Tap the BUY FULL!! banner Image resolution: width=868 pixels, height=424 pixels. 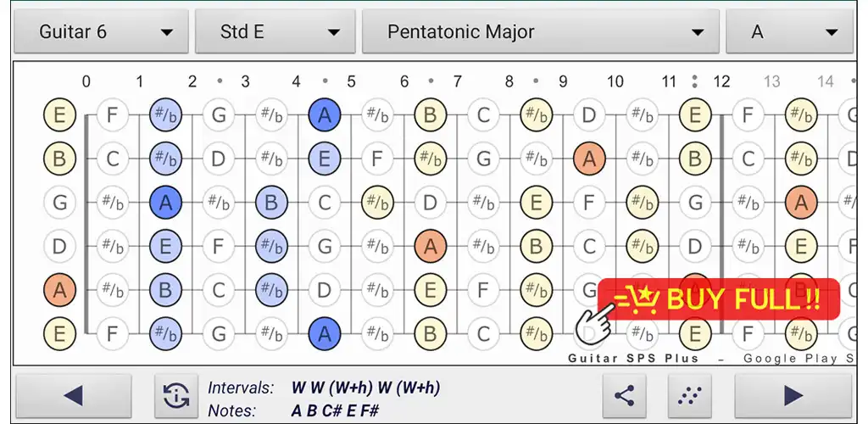coord(719,299)
